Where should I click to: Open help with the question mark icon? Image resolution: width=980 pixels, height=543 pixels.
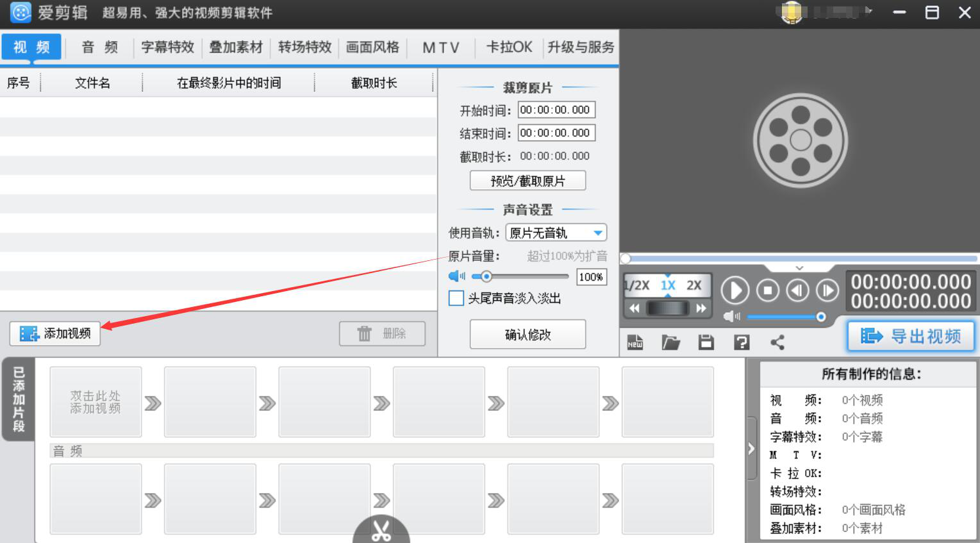coord(742,342)
